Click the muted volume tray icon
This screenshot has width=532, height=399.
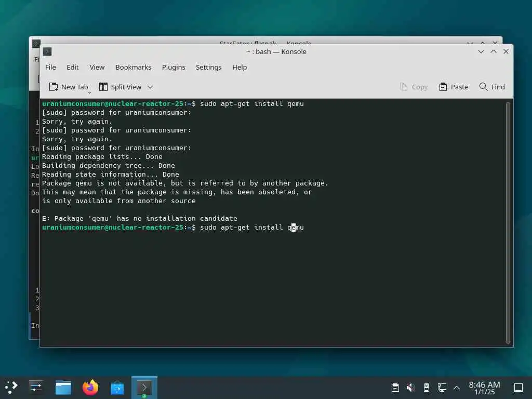pos(410,388)
